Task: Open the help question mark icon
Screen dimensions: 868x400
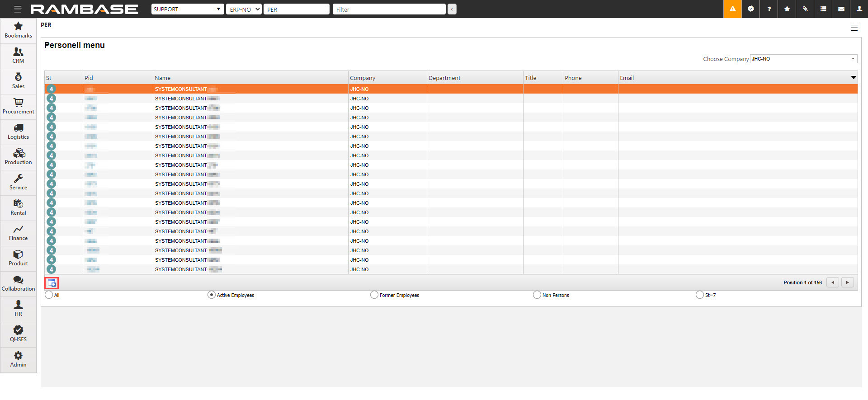Action: (x=769, y=9)
